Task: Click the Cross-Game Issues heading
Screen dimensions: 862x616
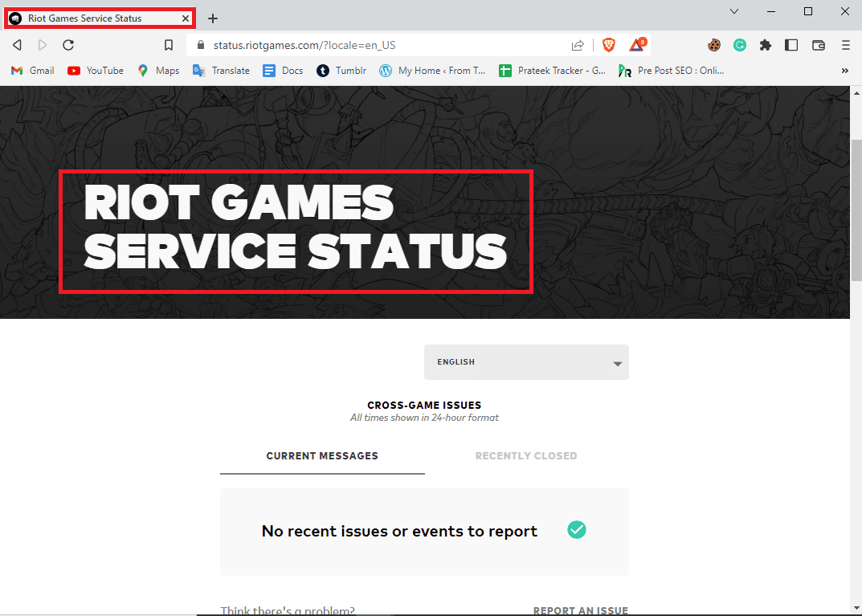Action: click(x=424, y=405)
